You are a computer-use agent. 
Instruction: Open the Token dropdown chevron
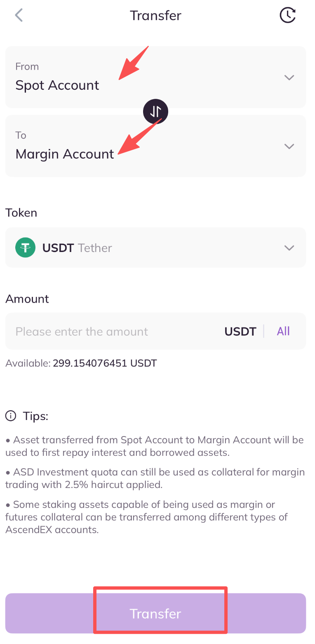289,248
